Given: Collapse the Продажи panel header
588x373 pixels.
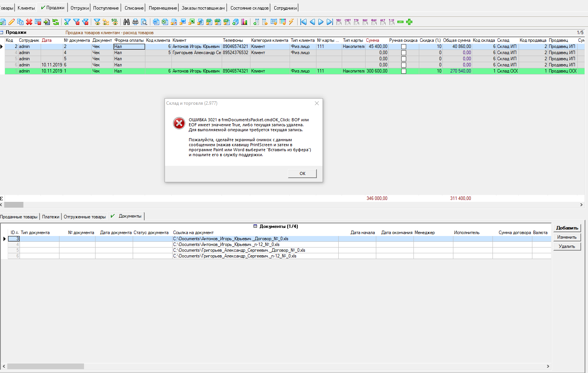Looking at the screenshot, I should pyautogui.click(x=3, y=32).
